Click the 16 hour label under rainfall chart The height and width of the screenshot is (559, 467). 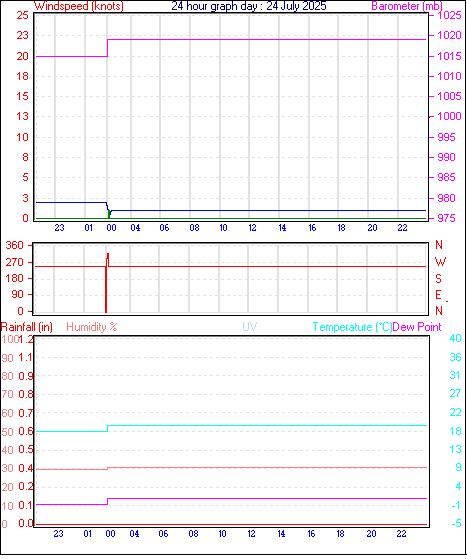311,533
